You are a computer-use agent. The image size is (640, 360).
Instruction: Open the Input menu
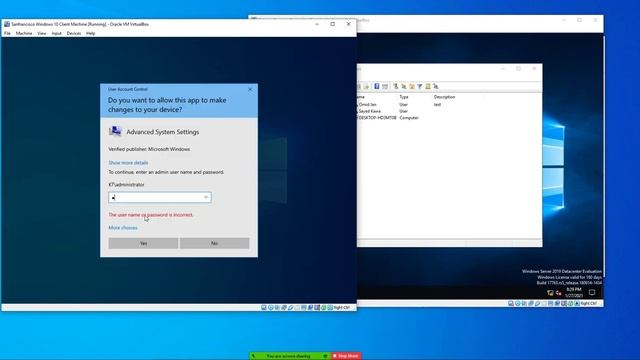click(56, 33)
